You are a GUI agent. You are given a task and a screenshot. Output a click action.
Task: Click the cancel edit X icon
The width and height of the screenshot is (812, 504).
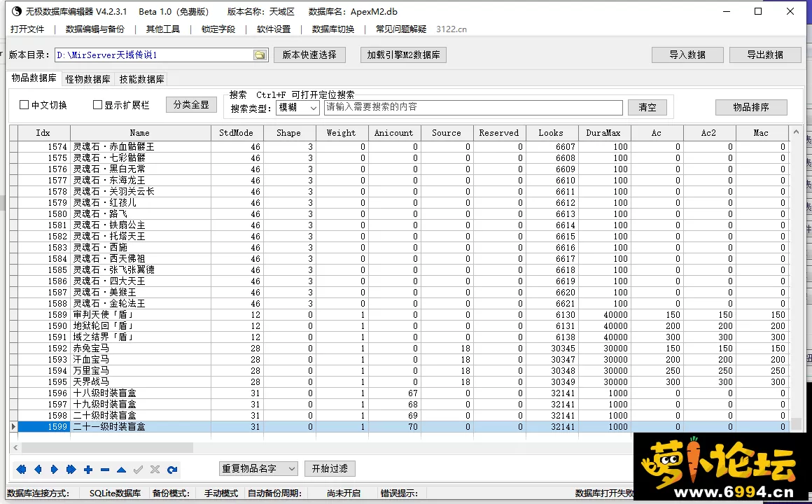point(155,470)
